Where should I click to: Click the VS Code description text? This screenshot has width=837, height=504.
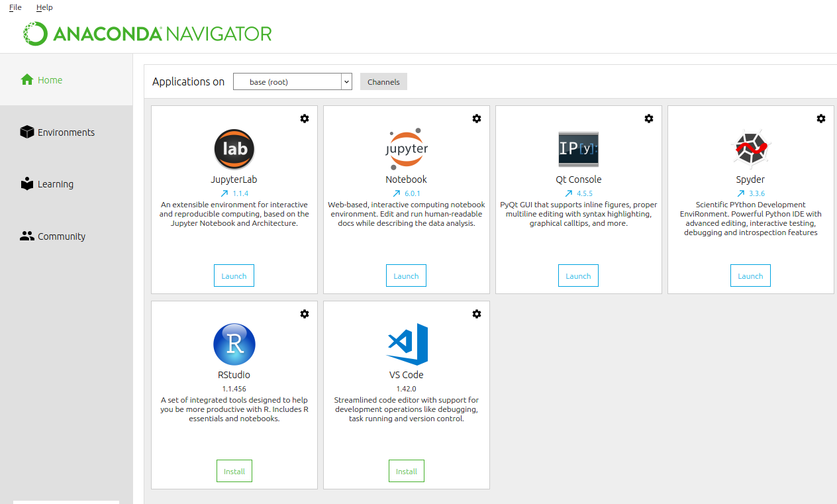click(x=407, y=409)
